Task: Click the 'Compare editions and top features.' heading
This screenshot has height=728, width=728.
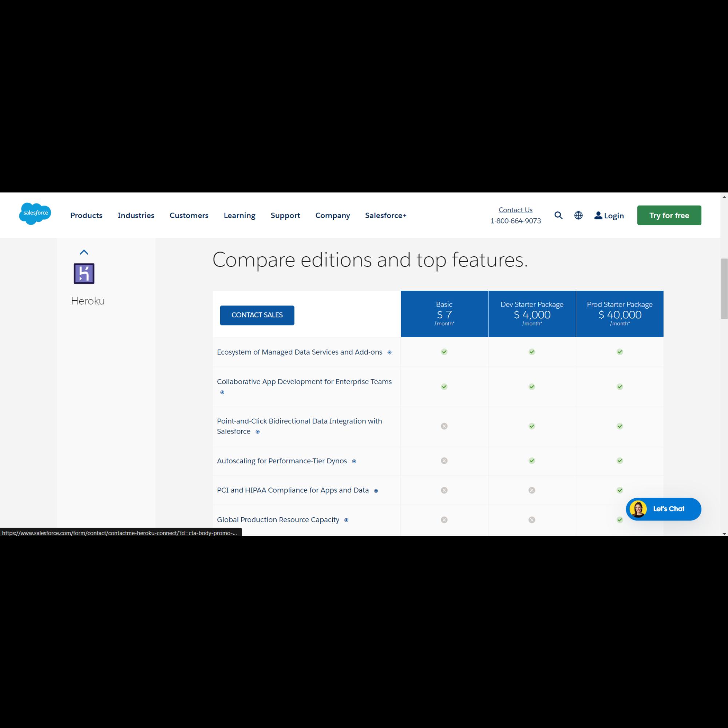Action: pos(370,260)
